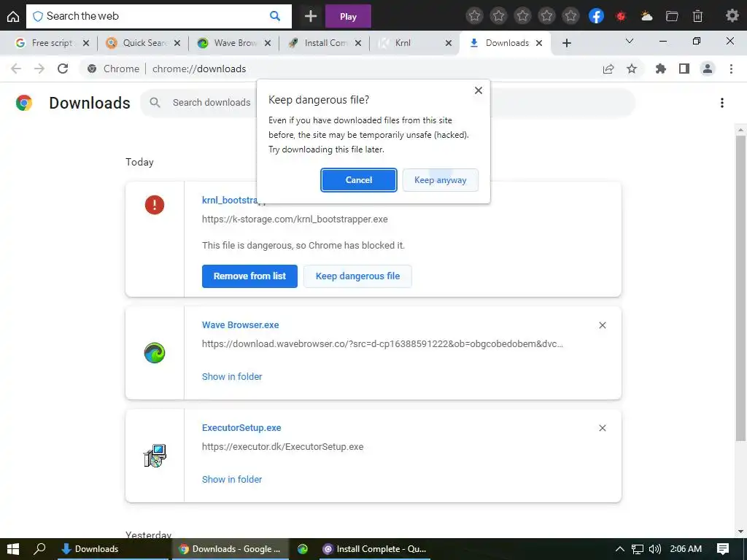Viewport: 747px width, 560px height.
Task: Show ExecutorSetup.exe in folder
Action: 232,480
